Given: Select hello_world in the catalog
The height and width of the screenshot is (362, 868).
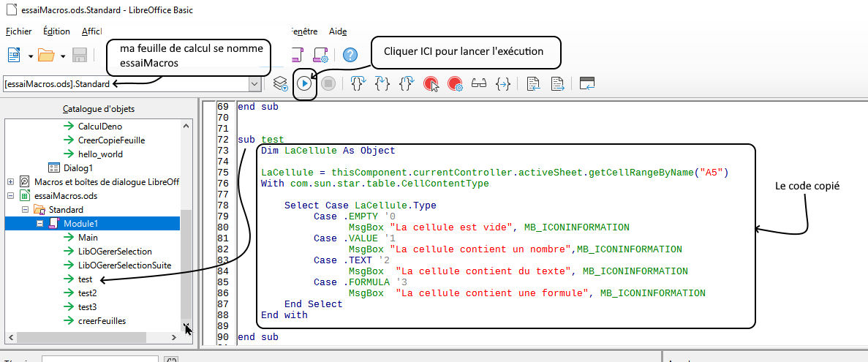Looking at the screenshot, I should [100, 154].
